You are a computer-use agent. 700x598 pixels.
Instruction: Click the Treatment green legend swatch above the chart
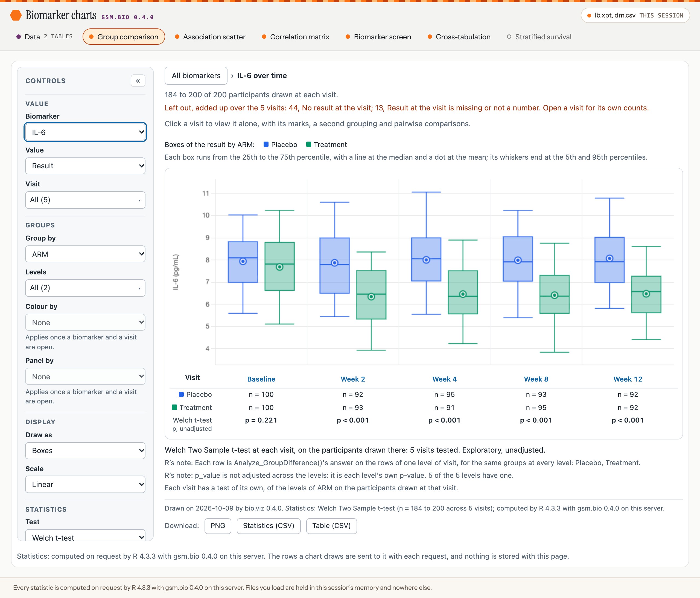click(x=308, y=145)
